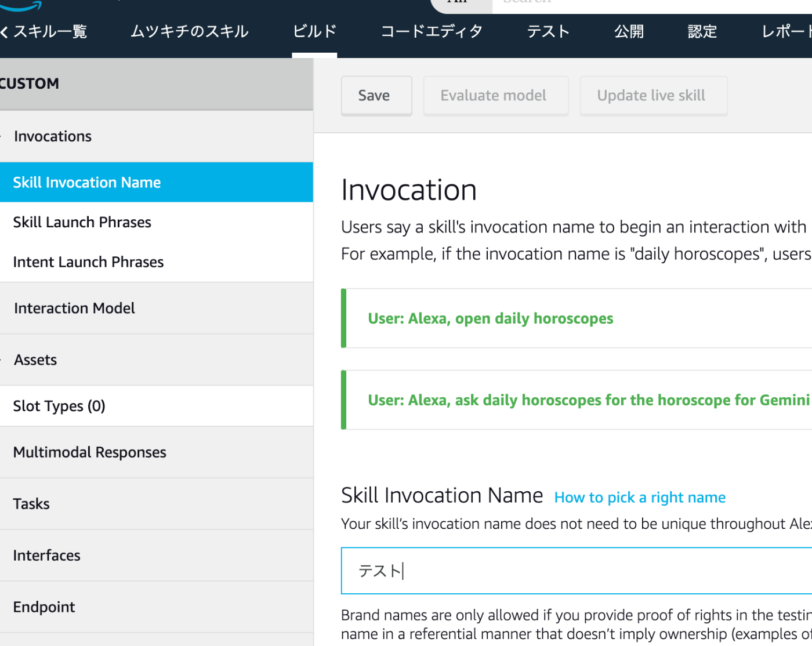Open Skill Launch Phrases
Screen dimensions: 812x646
pos(157,222)
